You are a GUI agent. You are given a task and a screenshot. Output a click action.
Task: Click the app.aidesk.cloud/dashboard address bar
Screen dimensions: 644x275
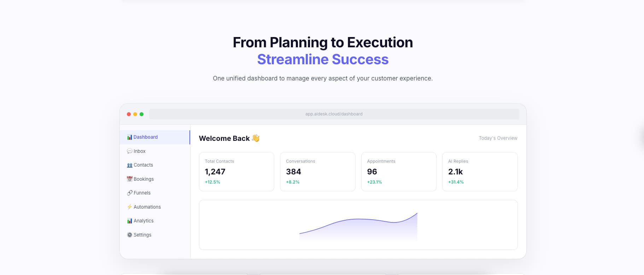click(334, 114)
